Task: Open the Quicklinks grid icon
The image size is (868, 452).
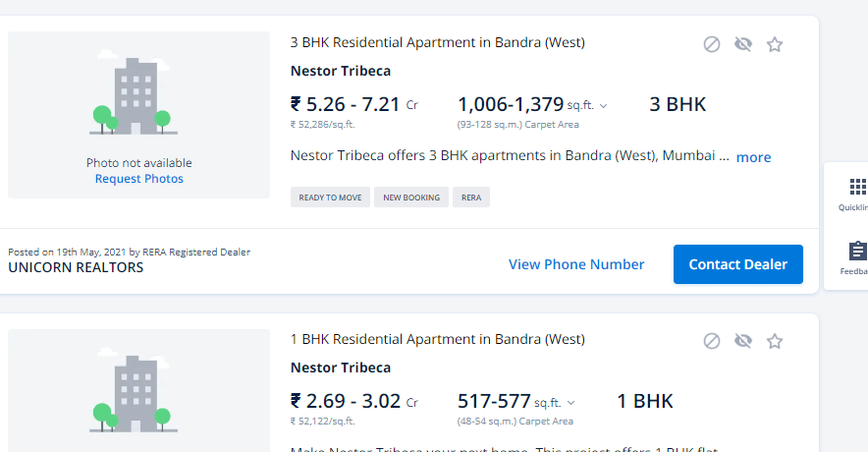Action: (x=857, y=187)
